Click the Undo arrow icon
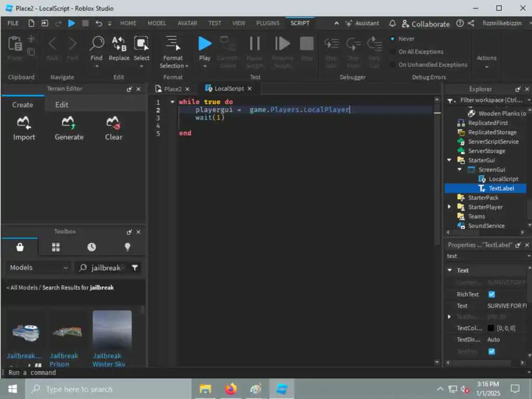This screenshot has height=399, width=532. 99,23
